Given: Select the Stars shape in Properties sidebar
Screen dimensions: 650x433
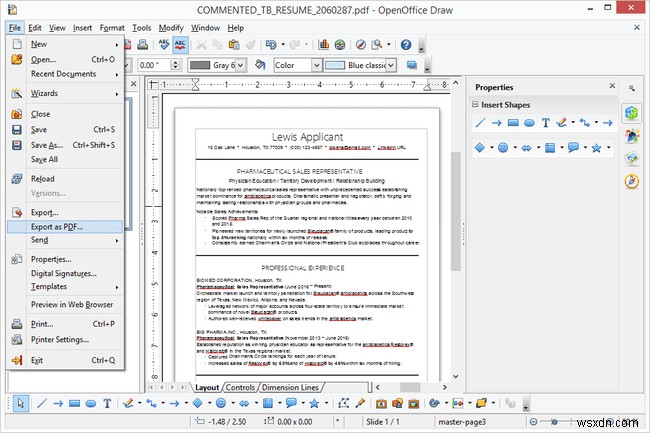Looking at the screenshot, I should pos(597,148).
